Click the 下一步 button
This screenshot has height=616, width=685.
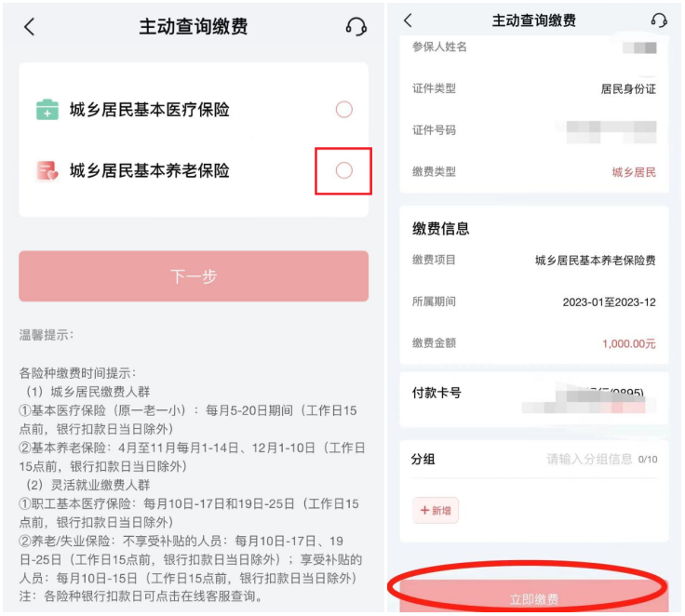194,276
